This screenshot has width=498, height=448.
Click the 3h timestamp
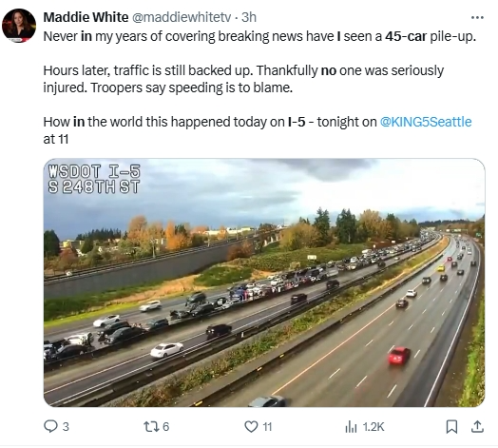(249, 17)
